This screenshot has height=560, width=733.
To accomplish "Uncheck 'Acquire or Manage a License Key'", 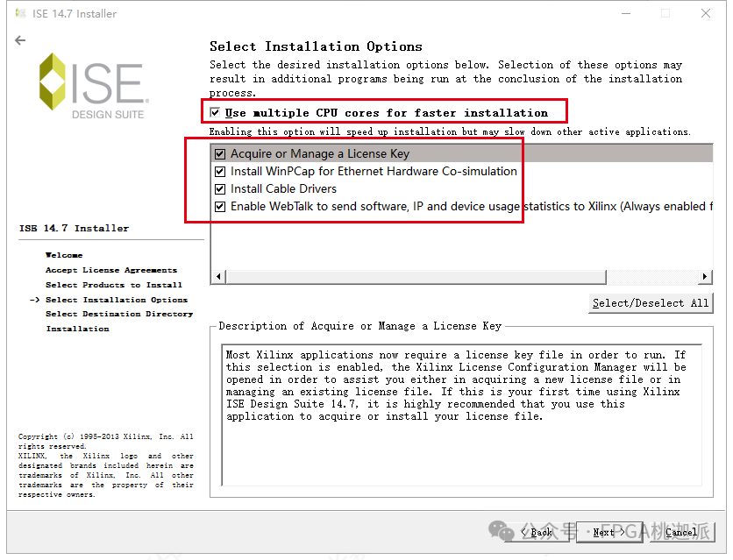I will 219,153.
